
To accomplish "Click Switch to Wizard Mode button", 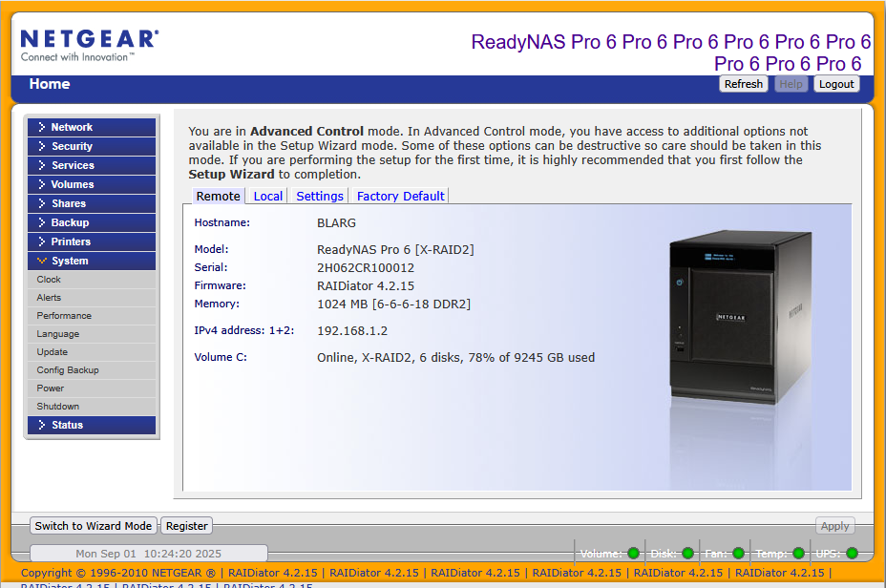I will (x=94, y=526).
